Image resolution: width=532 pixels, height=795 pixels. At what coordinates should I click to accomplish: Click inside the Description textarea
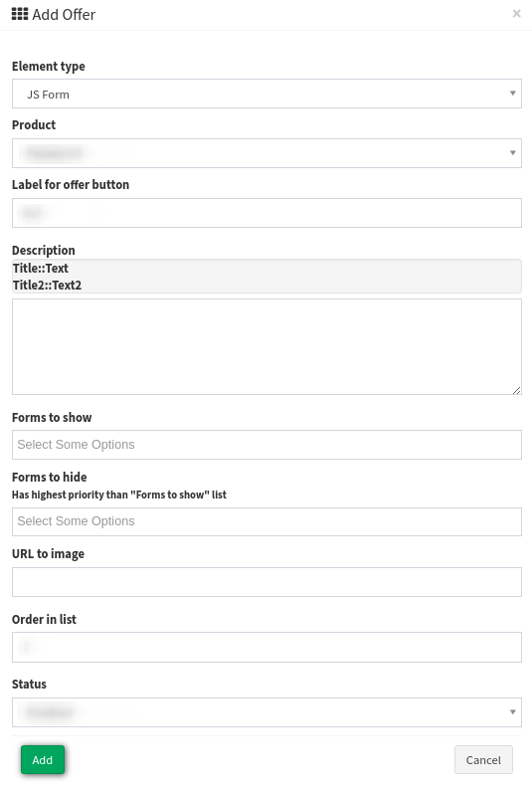click(x=266, y=347)
